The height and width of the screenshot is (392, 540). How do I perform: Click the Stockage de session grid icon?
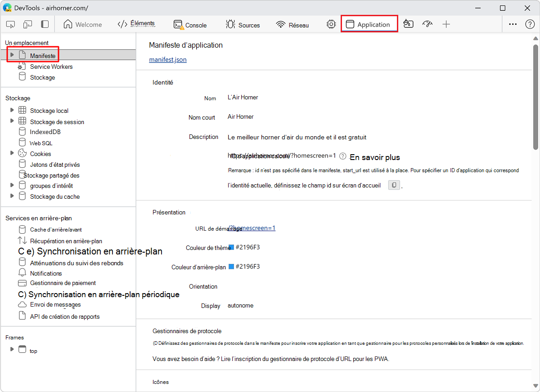coord(22,121)
